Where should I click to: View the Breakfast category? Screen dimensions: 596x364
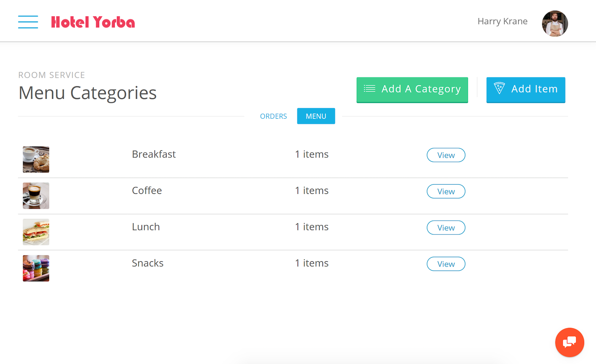[x=446, y=155]
